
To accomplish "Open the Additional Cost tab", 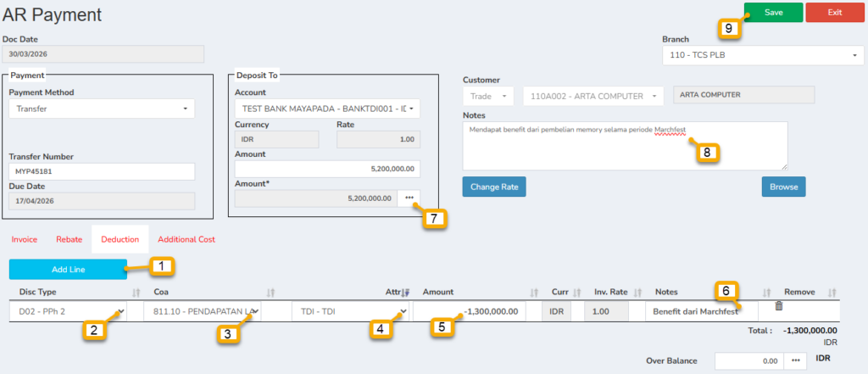I will (186, 240).
